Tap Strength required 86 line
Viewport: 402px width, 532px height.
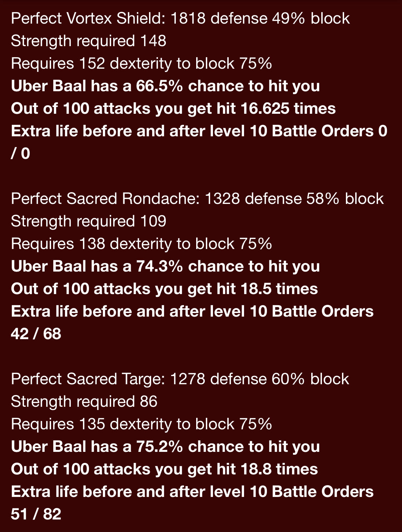(84, 402)
